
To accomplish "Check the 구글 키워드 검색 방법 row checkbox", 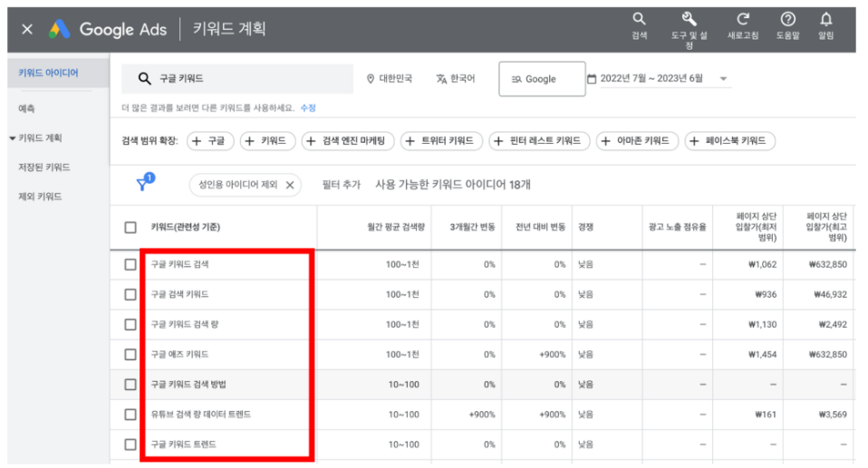I will click(130, 385).
